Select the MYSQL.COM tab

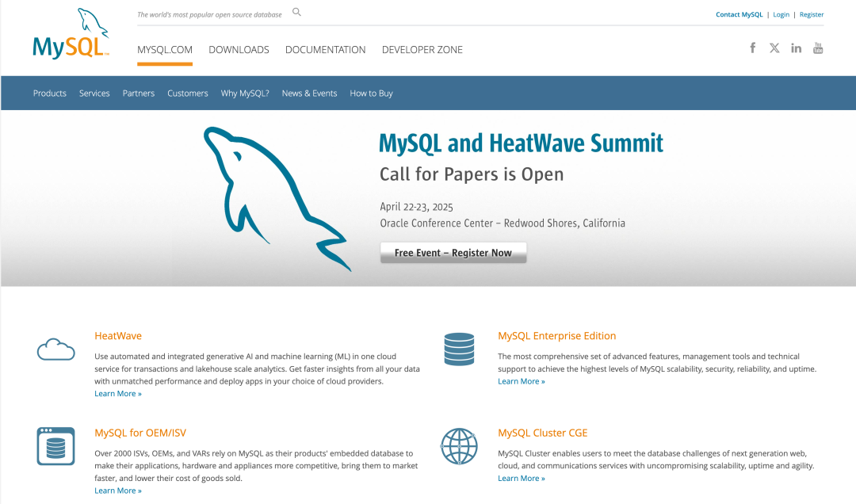point(165,50)
